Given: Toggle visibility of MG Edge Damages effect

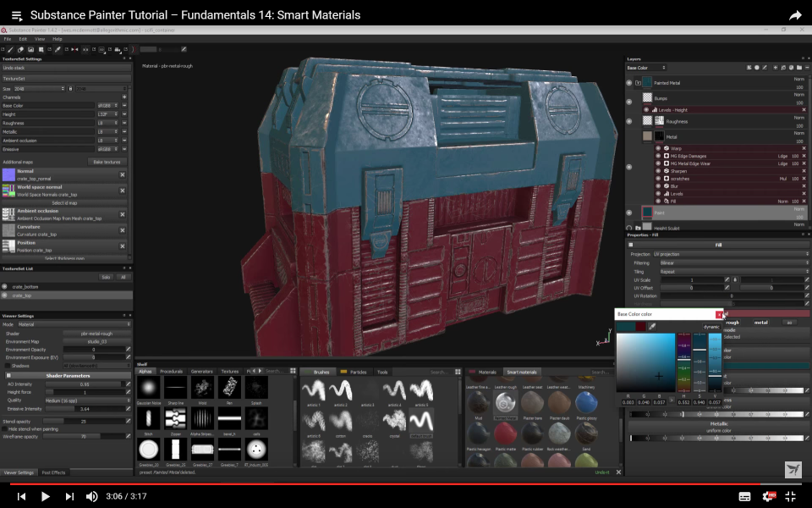Looking at the screenshot, I should pyautogui.click(x=658, y=156).
